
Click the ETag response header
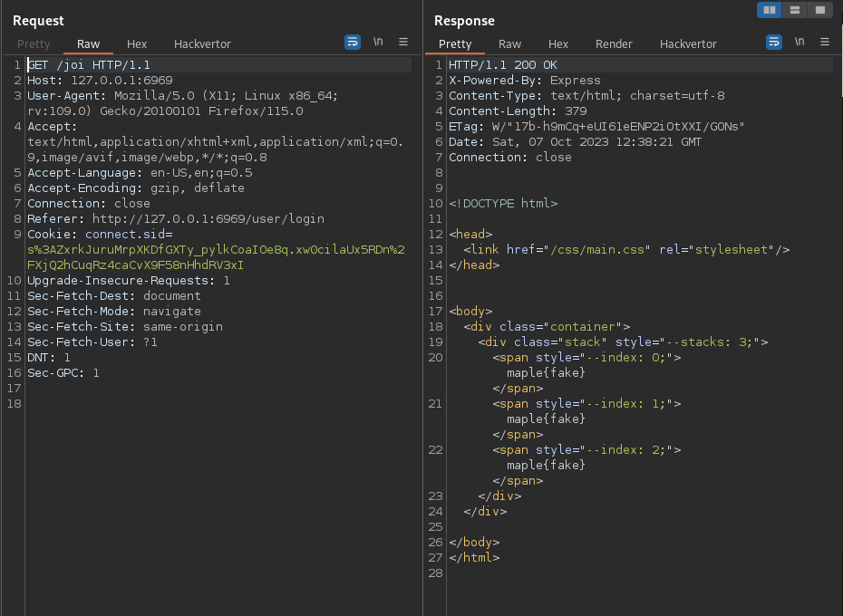click(596, 127)
